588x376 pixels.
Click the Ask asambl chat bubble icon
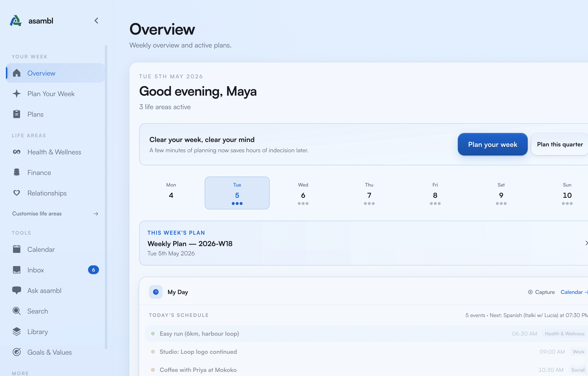[x=17, y=290]
